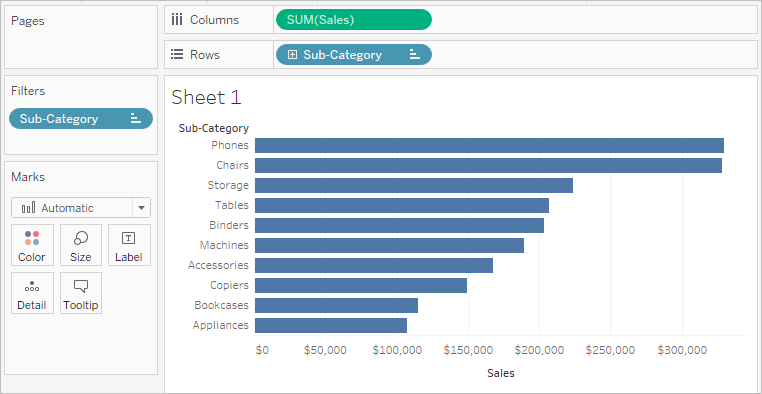Open the Automatic mark type dropdown
The image size is (762, 394).
tap(141, 208)
